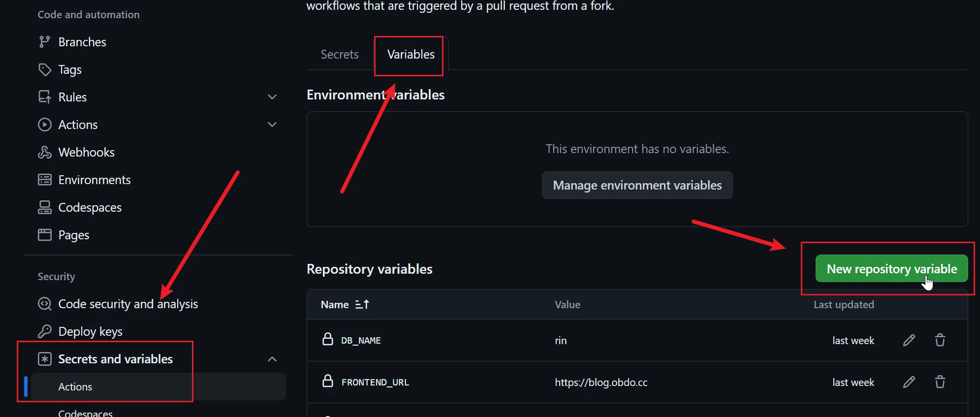Sort variables by Name column
Image resolution: width=980 pixels, height=417 pixels.
345,305
